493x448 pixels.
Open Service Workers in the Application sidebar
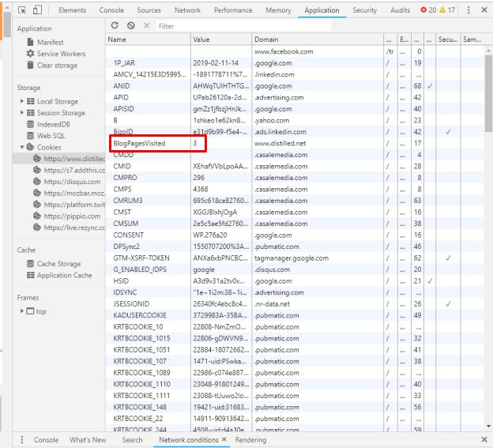[x=61, y=54]
